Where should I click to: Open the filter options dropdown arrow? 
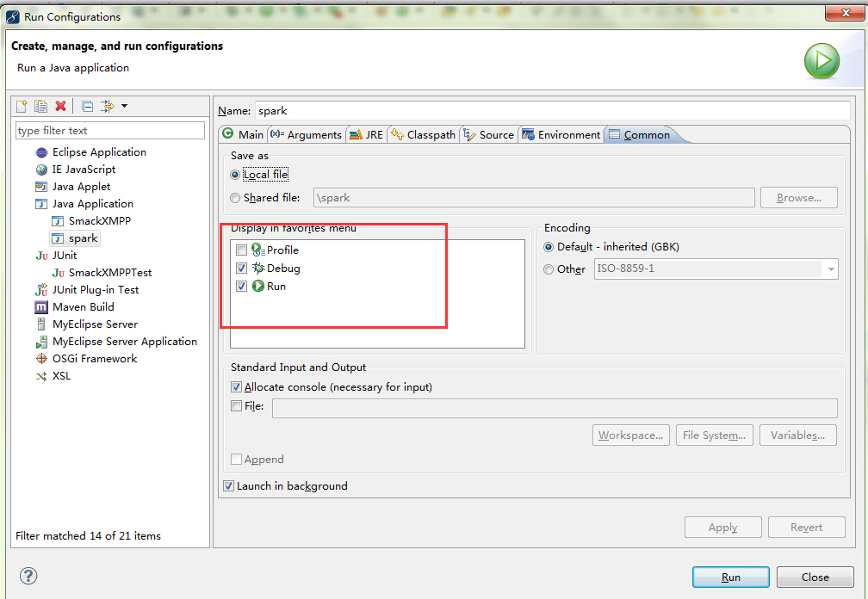point(125,106)
